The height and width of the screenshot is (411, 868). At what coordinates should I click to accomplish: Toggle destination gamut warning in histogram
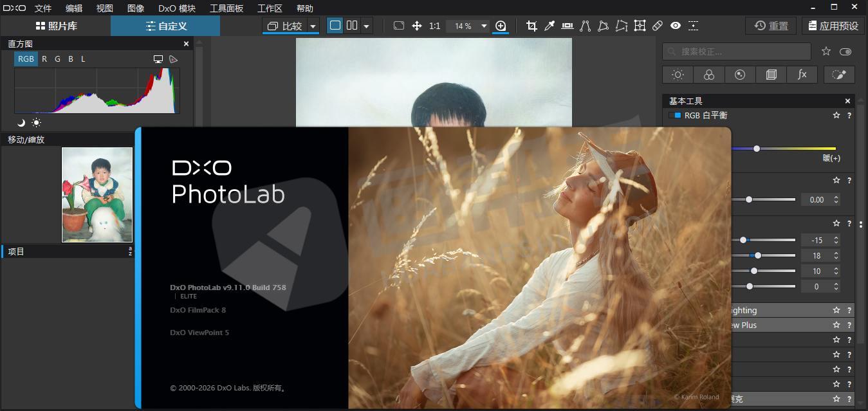pyautogui.click(x=173, y=59)
